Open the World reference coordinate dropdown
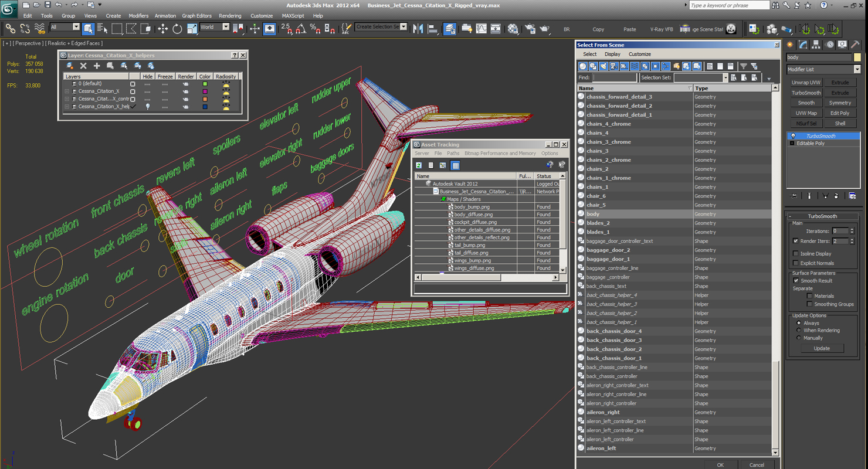This screenshot has height=469, width=868. 215,27
